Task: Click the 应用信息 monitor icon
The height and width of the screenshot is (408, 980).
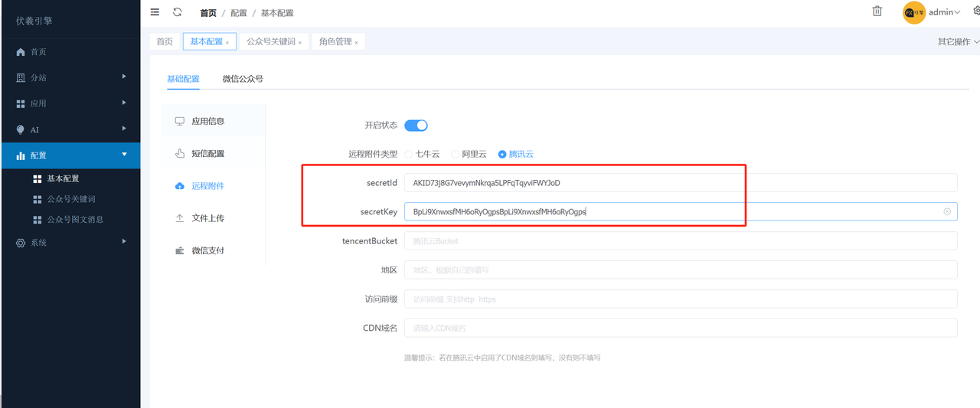Action: pos(180,121)
